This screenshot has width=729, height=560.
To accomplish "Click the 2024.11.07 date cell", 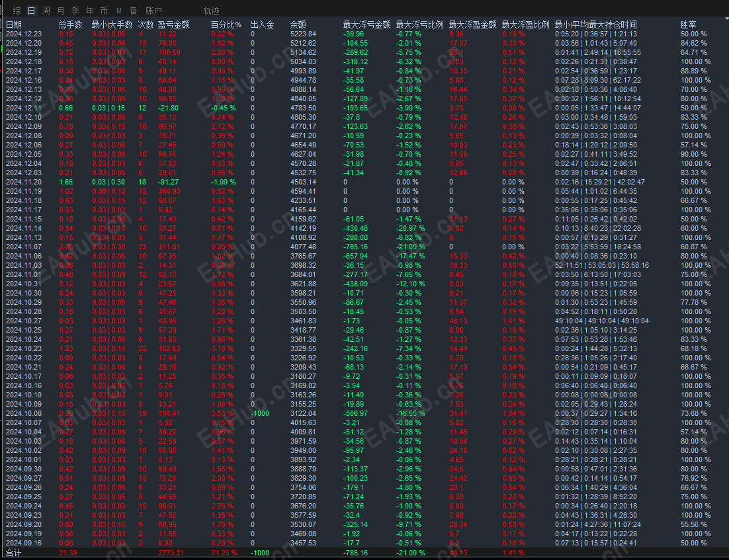I will tap(24, 247).
